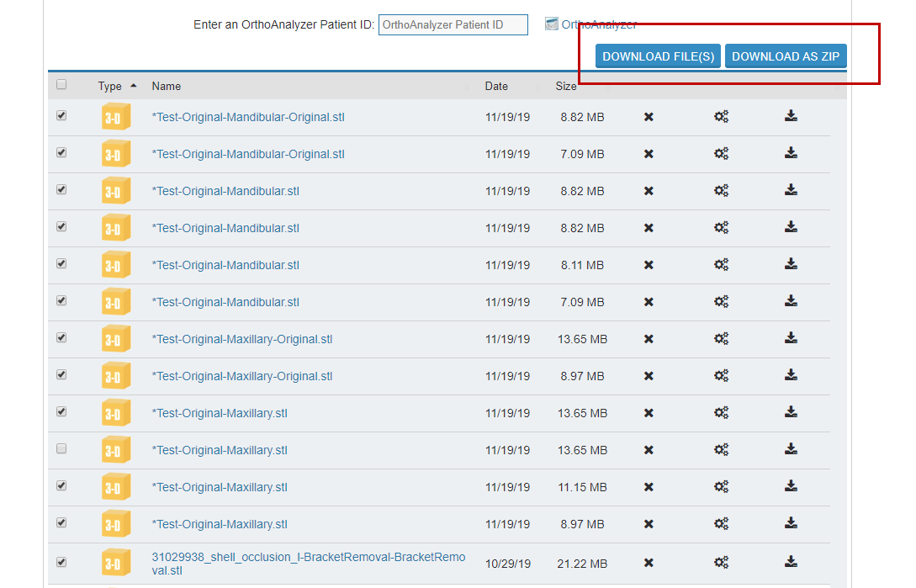Click the Type column header label

tap(110, 86)
